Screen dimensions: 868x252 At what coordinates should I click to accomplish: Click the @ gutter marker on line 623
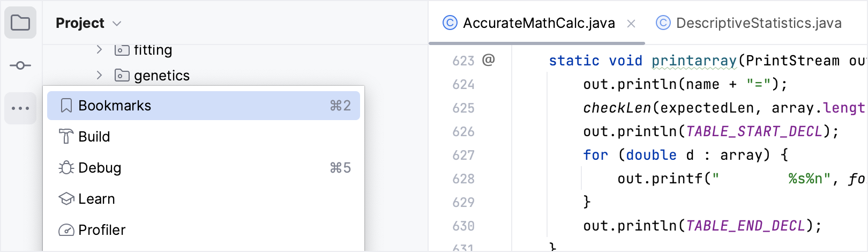(x=488, y=60)
